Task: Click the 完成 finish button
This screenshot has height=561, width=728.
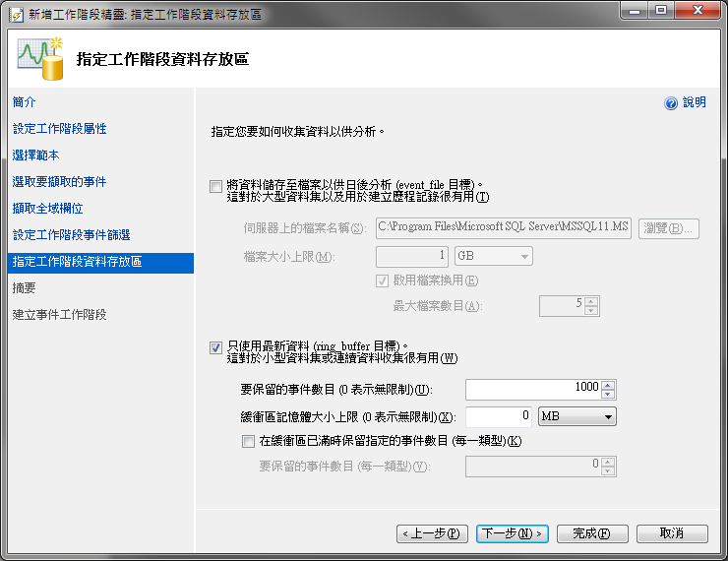Action: pos(592,533)
